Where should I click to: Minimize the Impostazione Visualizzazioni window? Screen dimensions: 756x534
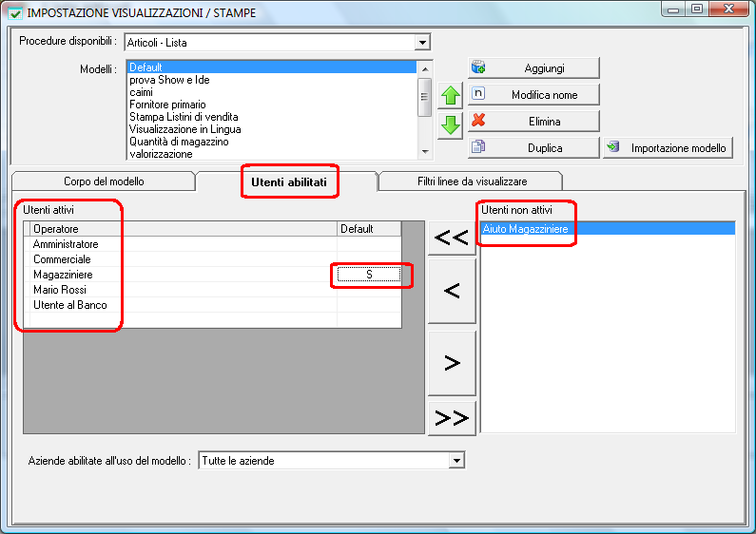[x=673, y=10]
